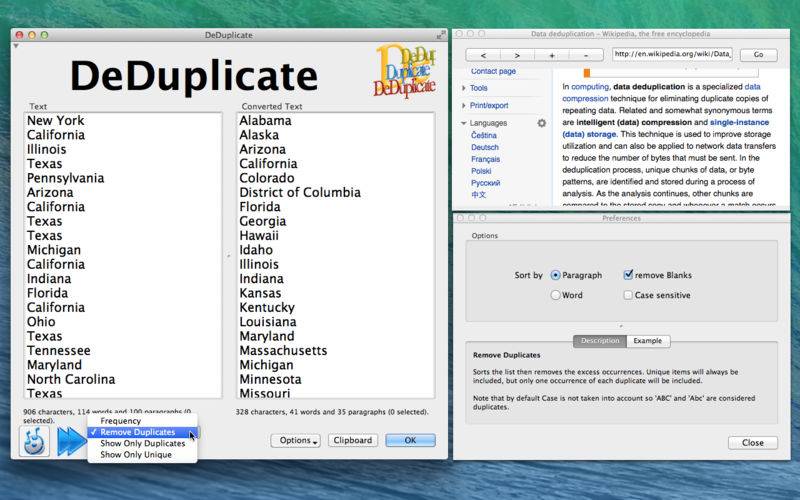Open the Deutsch language link
This screenshot has height=500, width=800.
tap(485, 147)
